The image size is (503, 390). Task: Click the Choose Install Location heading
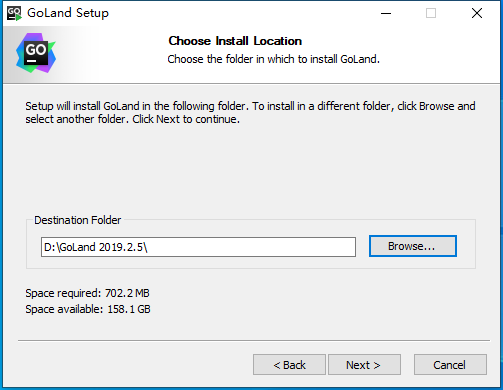(x=235, y=41)
